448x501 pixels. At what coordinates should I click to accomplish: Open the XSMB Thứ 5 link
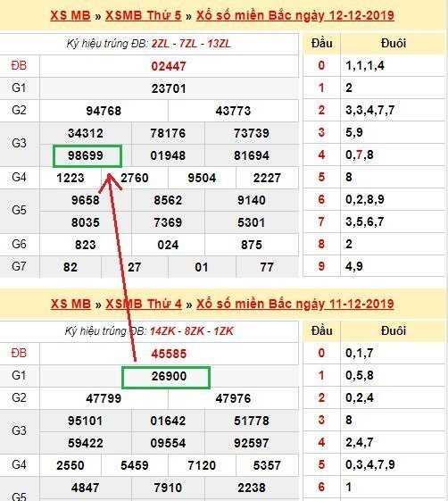(x=144, y=15)
